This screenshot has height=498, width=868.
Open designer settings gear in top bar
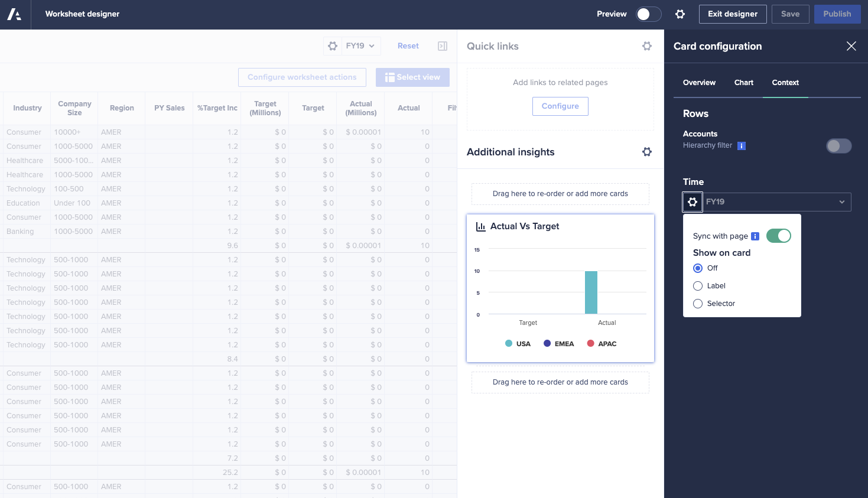click(x=680, y=14)
